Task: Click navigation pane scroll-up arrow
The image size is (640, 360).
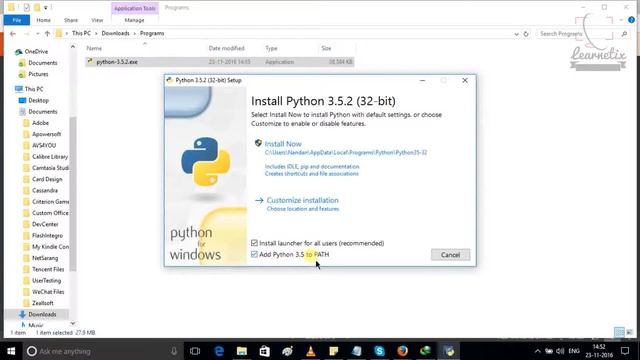Action: (x=73, y=47)
